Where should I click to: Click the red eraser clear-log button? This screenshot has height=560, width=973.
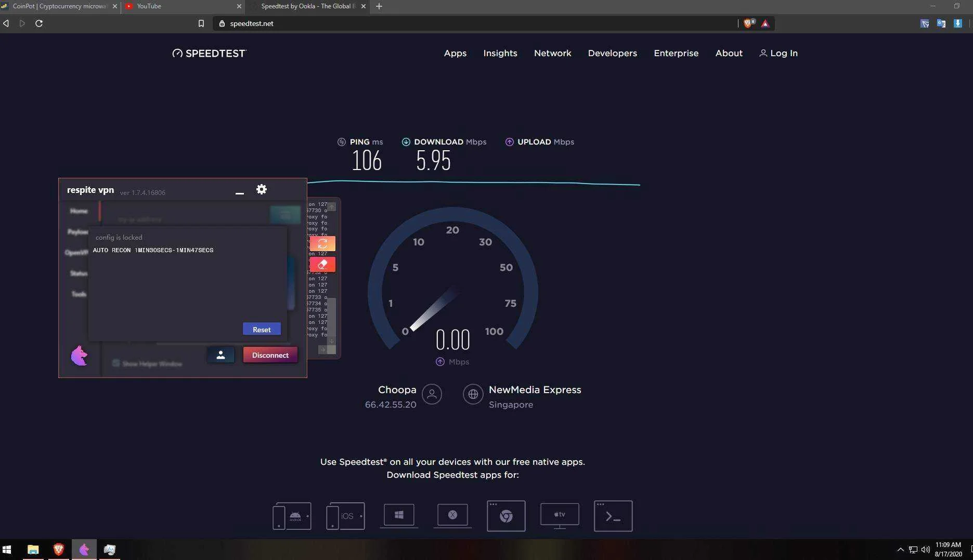[x=322, y=264]
